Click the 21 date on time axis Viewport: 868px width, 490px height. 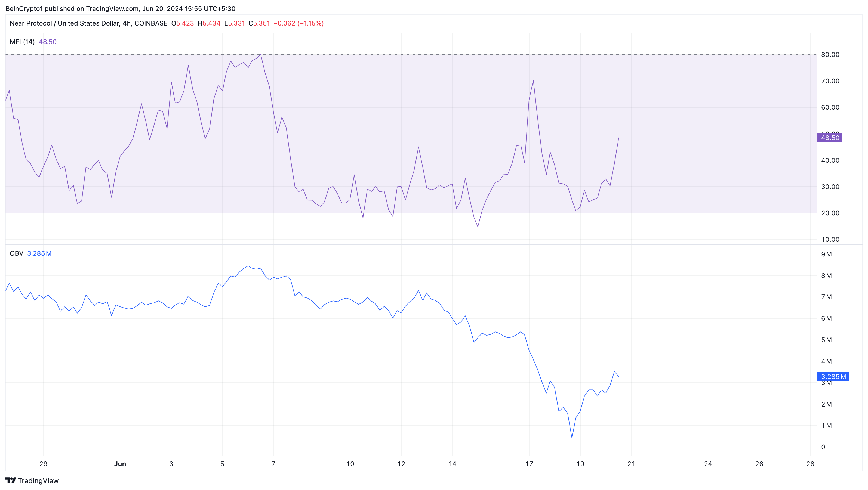tap(631, 464)
